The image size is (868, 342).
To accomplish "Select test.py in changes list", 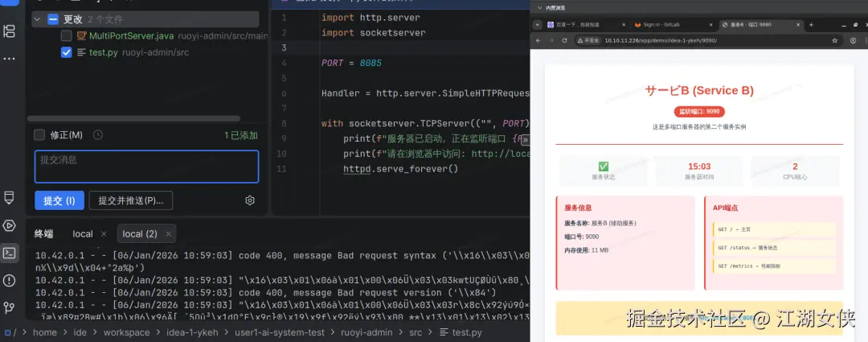I will pyautogui.click(x=104, y=52).
